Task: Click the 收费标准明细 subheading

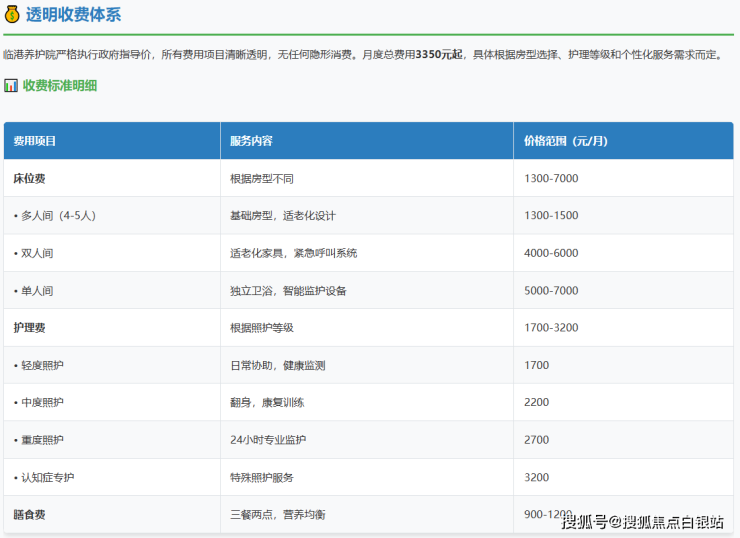Action: pyautogui.click(x=60, y=86)
